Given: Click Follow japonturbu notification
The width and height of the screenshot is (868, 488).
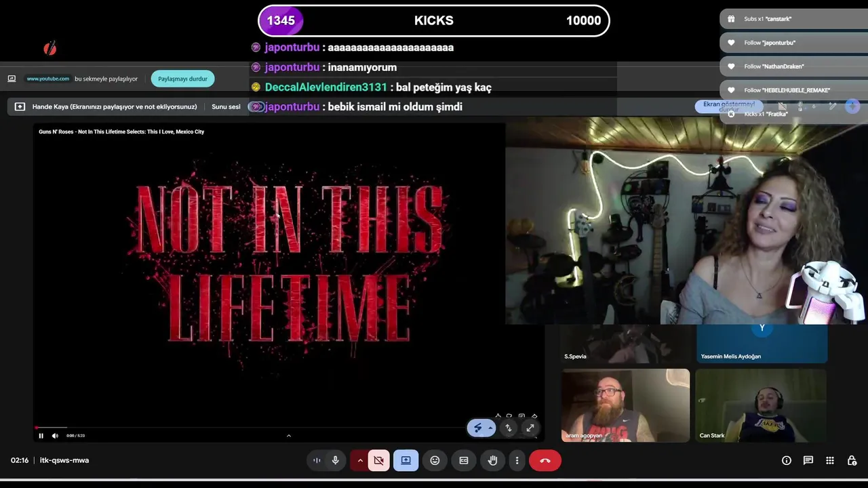Looking at the screenshot, I should (793, 43).
